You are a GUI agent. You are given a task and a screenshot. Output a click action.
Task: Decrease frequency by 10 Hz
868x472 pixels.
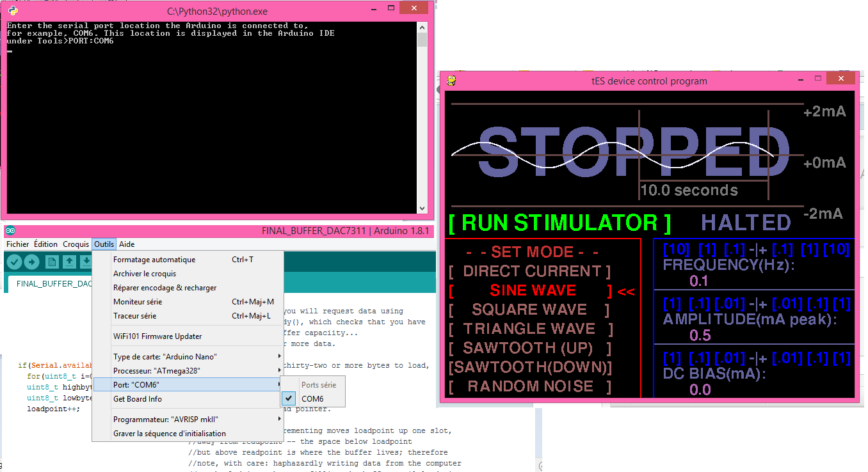click(x=675, y=249)
